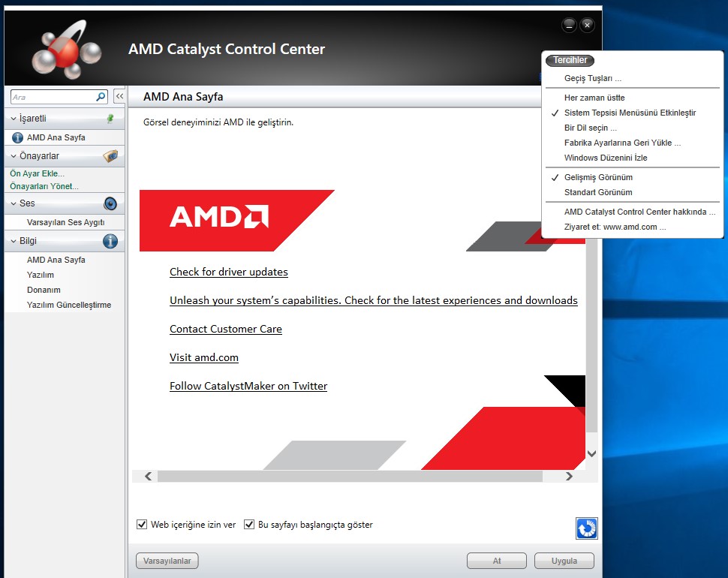Viewport: 728px width, 578px height.
Task: Open 'Follow CatalystMaker on Twitter' link
Action: tap(248, 387)
